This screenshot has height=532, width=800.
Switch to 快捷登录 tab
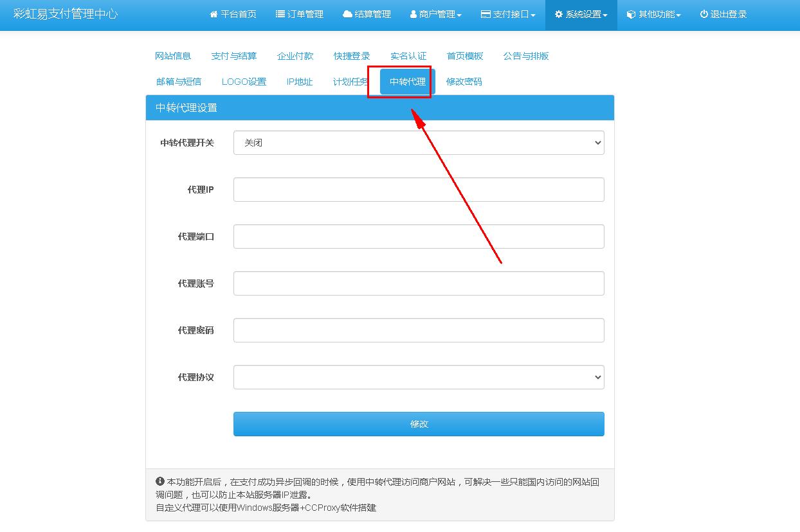point(352,56)
